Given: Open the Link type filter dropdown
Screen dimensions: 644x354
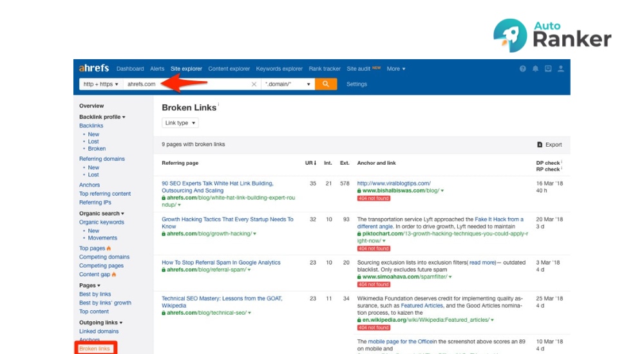Looking at the screenshot, I should coord(180,123).
